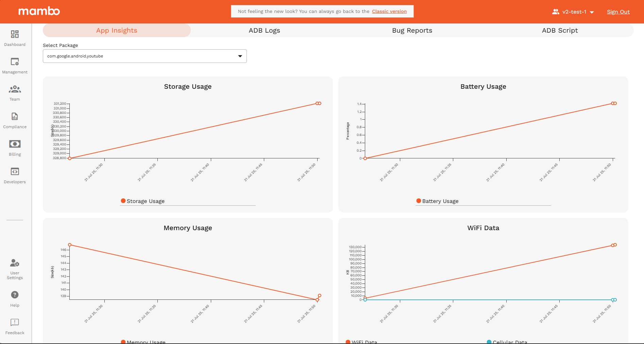Image resolution: width=644 pixels, height=344 pixels.
Task: Hide the Battery Usage line via legend
Action: tap(438, 201)
